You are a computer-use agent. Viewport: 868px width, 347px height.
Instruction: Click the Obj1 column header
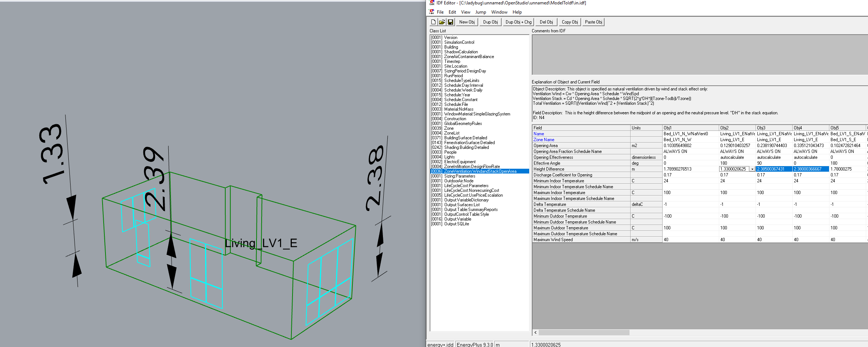point(691,128)
